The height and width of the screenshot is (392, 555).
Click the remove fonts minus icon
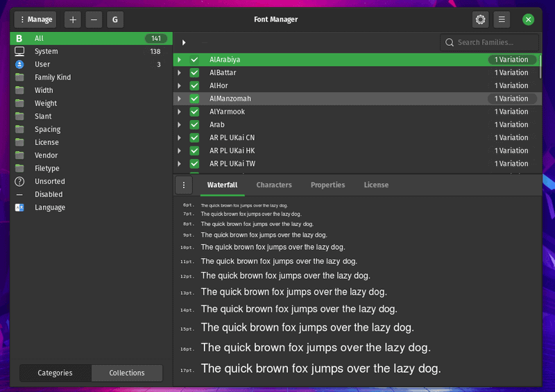(94, 19)
